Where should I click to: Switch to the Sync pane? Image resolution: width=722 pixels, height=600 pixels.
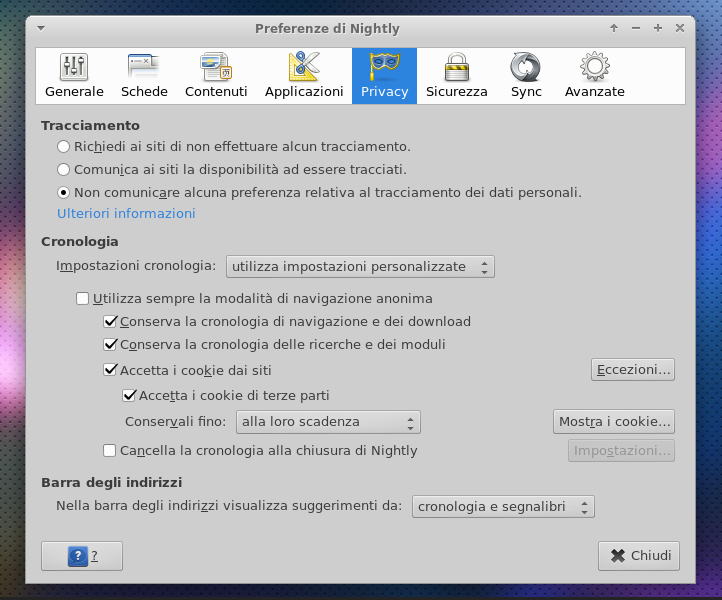pos(526,76)
